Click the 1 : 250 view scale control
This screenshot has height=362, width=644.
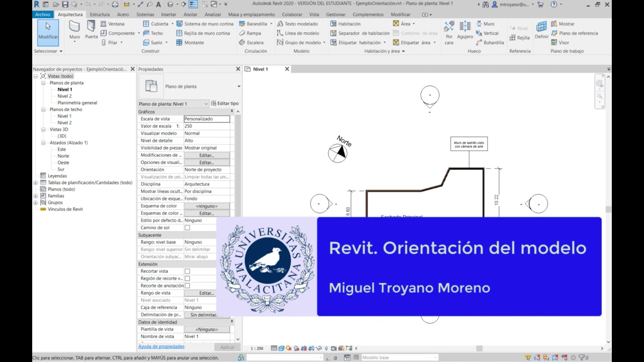tap(257, 348)
